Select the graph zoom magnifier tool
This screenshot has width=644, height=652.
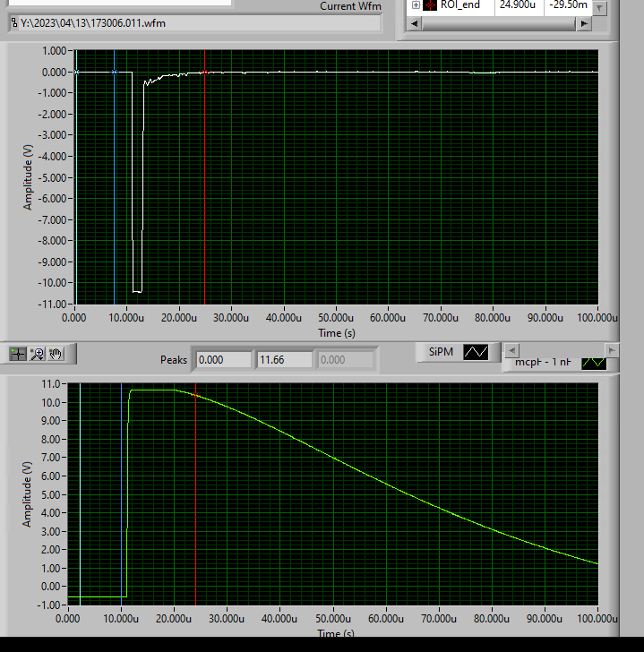37,354
